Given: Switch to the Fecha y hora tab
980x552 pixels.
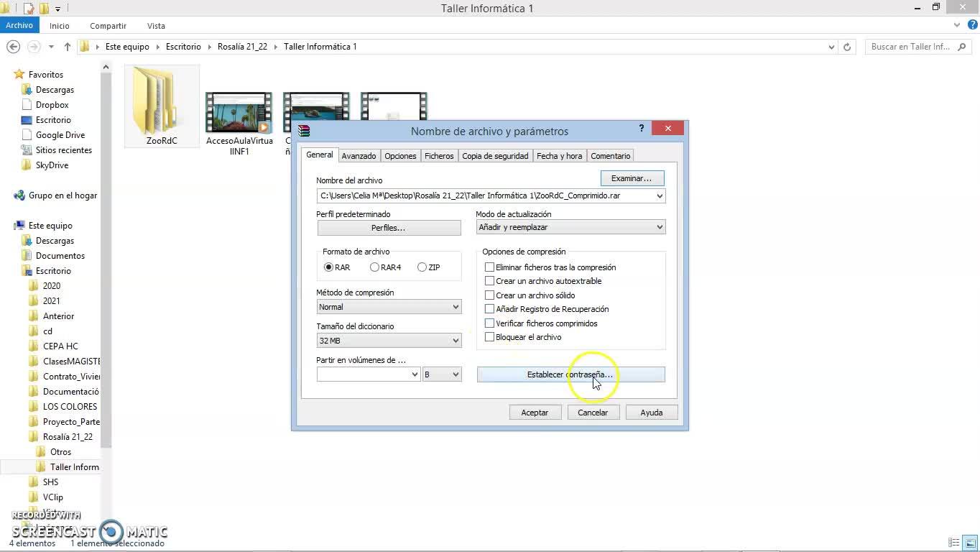Looking at the screenshot, I should [x=559, y=156].
